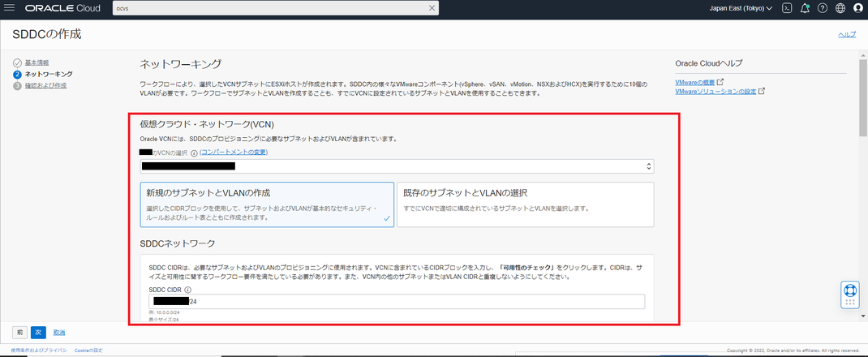Open 使用条件およびプライバシ footer link
Viewport: 868px width, 357px height.
pyautogui.click(x=39, y=351)
